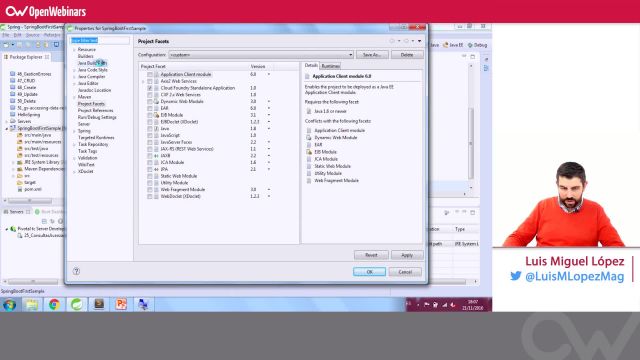Screen dimensions: 640x360
Task: Click the EJB Module facet icon
Action: (x=156, y=115)
